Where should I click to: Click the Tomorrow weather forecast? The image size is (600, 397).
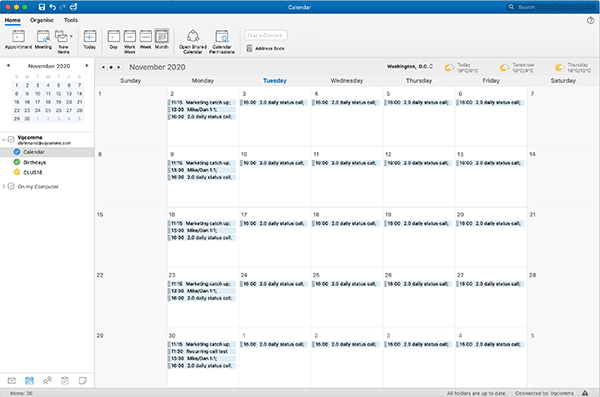tap(517, 67)
